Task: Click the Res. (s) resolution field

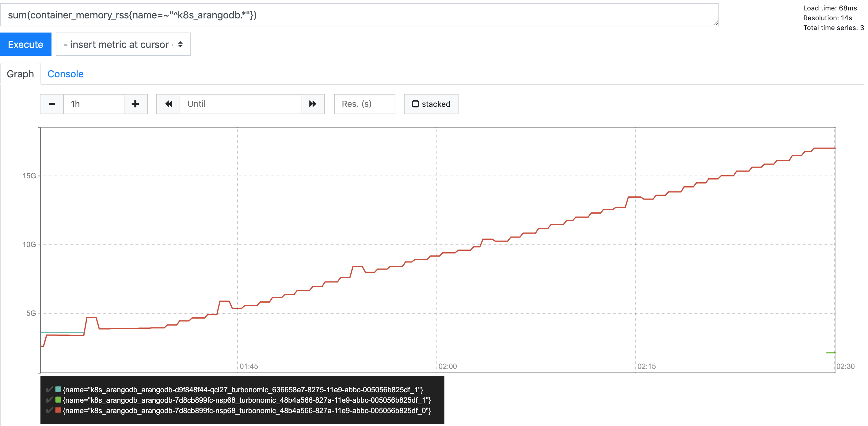Action: pos(364,104)
